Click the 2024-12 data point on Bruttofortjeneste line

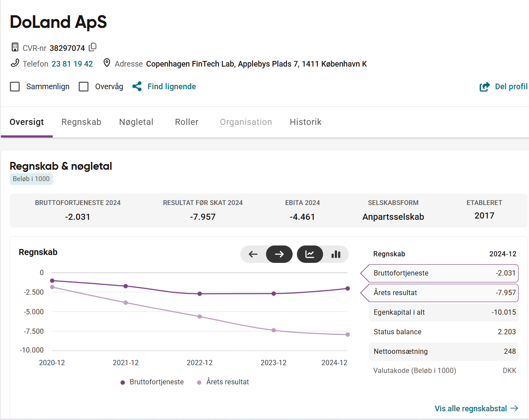click(347, 288)
